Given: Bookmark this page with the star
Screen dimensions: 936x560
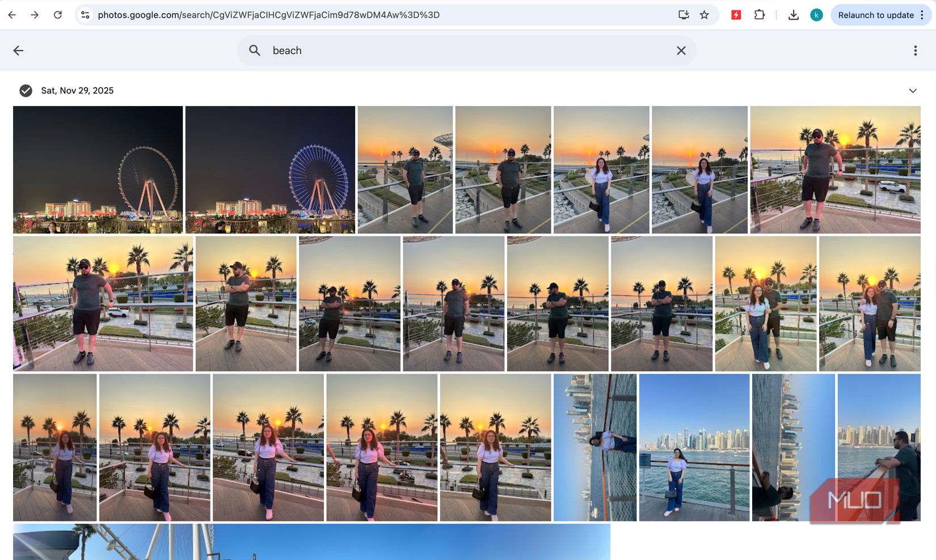Looking at the screenshot, I should (x=705, y=15).
